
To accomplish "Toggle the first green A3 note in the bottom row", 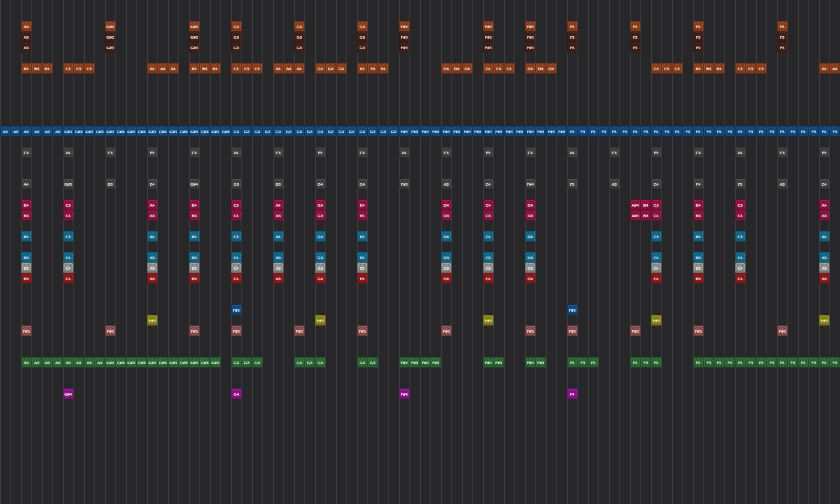I will tap(26, 362).
